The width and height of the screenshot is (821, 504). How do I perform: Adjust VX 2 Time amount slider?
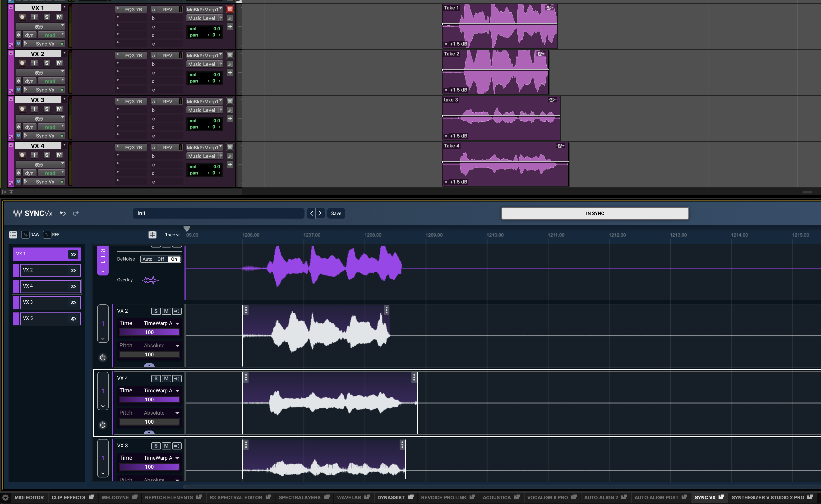tap(149, 332)
